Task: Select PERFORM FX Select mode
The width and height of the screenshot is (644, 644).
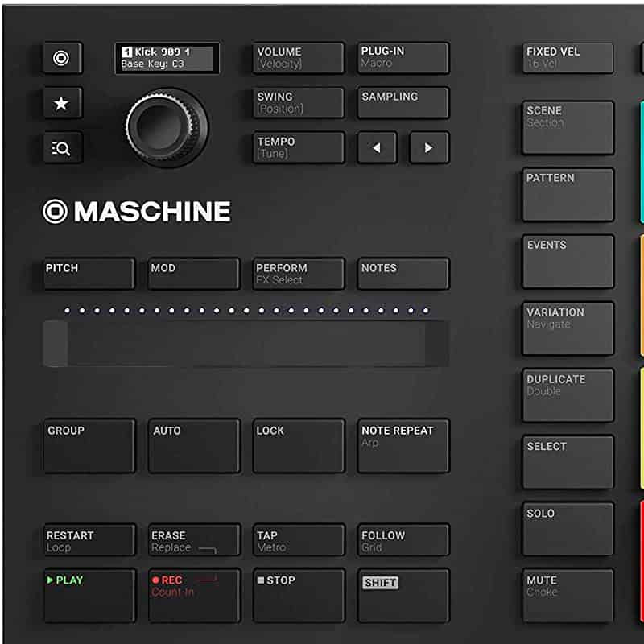Action: click(299, 274)
